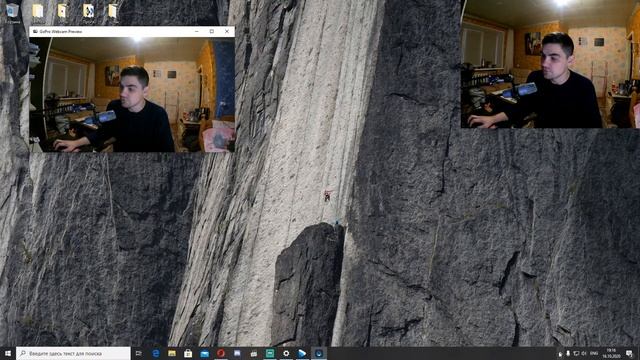Select the desktop folder with blue arrows

pos(88,11)
